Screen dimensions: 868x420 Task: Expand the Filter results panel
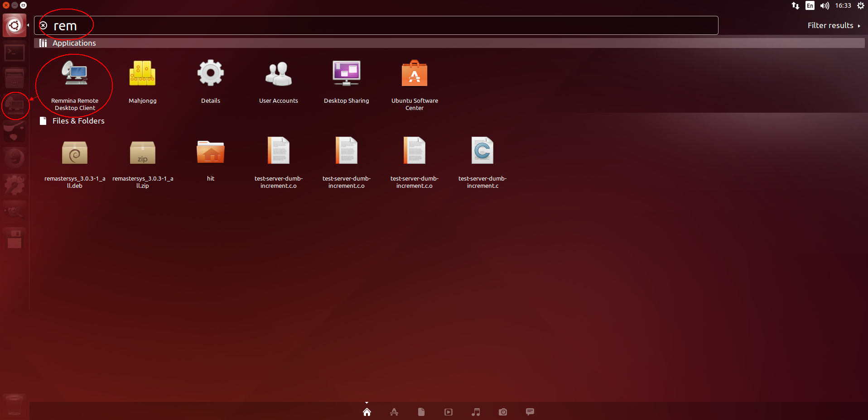pyautogui.click(x=834, y=25)
